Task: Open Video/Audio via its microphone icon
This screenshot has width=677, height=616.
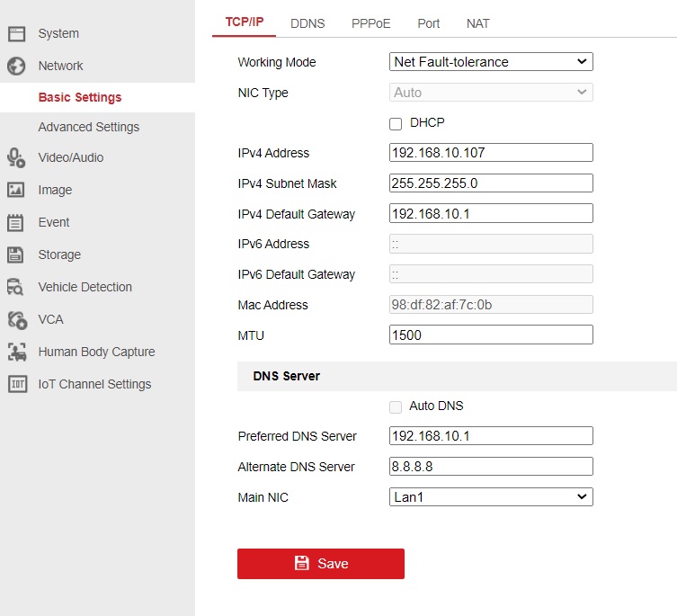Action: click(x=16, y=157)
